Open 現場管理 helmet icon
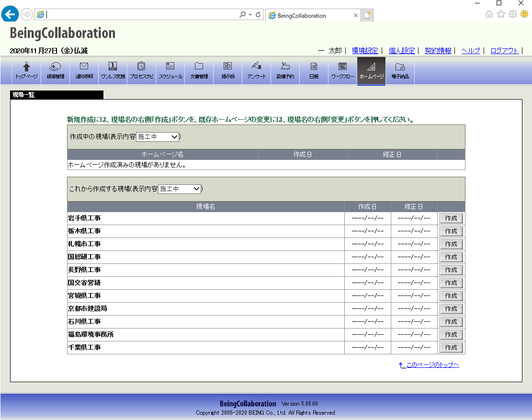This screenshot has height=420, width=532. [x=55, y=70]
